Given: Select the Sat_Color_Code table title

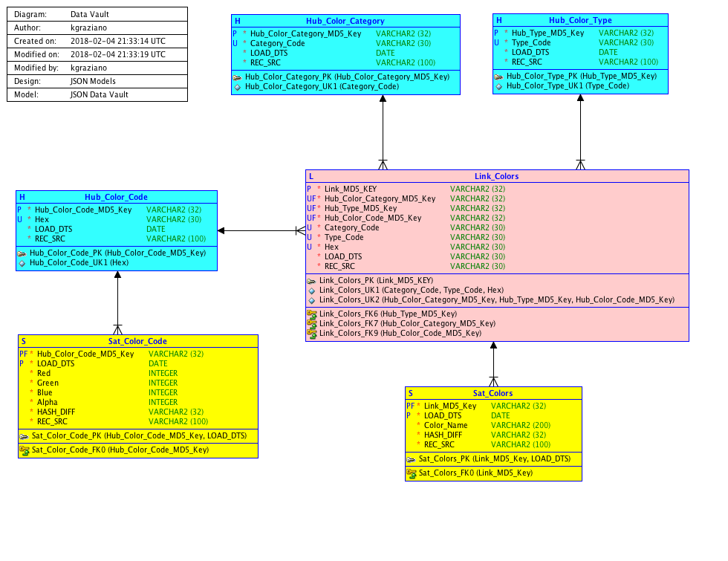Looking at the screenshot, I should point(137,341).
